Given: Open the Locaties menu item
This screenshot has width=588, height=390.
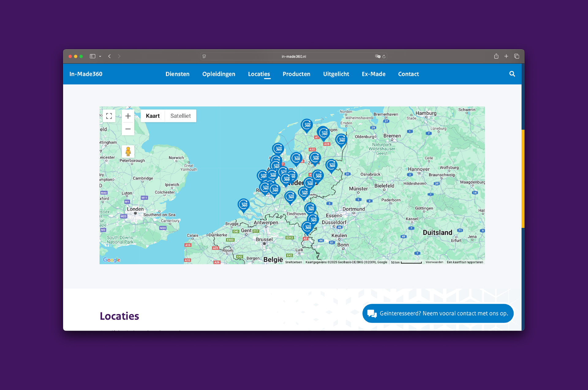Looking at the screenshot, I should pos(259,74).
